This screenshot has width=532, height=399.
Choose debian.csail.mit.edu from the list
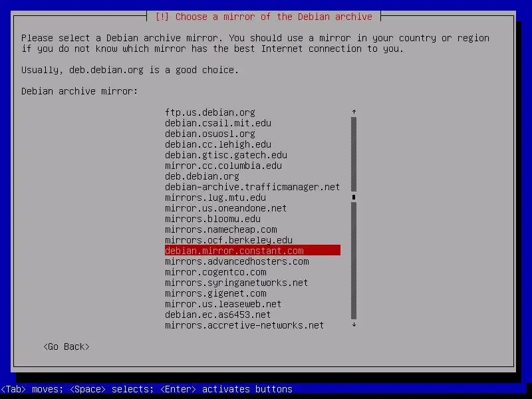coord(218,123)
